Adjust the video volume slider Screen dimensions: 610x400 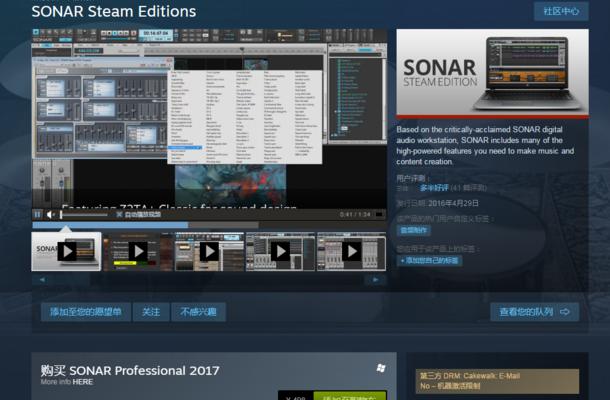tap(84, 214)
